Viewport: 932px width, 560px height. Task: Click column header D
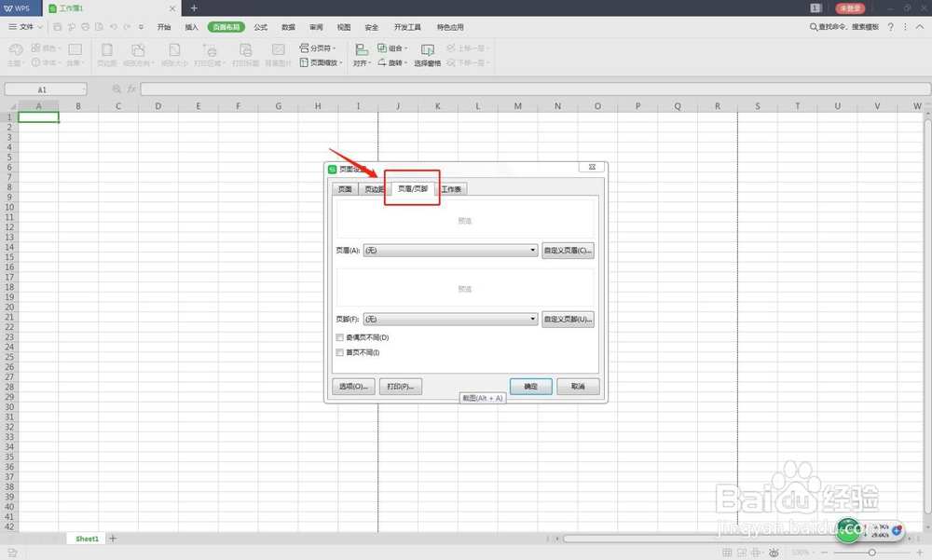click(x=158, y=106)
